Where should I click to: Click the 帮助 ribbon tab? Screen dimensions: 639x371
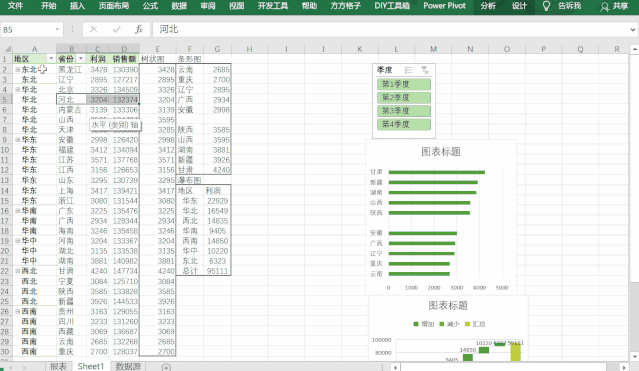[309, 6]
